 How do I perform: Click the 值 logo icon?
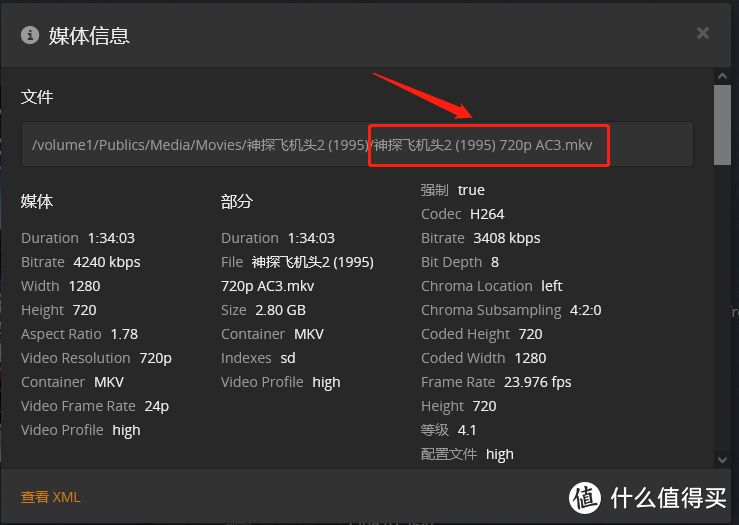coord(584,498)
